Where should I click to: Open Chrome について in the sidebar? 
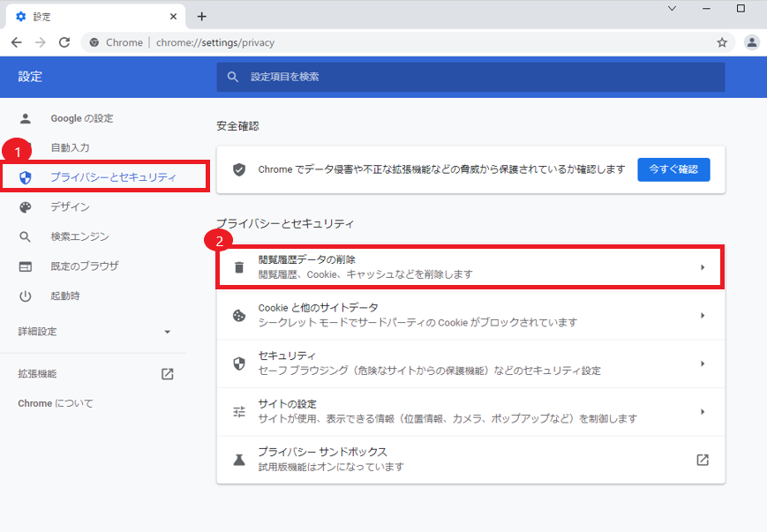pyautogui.click(x=56, y=403)
